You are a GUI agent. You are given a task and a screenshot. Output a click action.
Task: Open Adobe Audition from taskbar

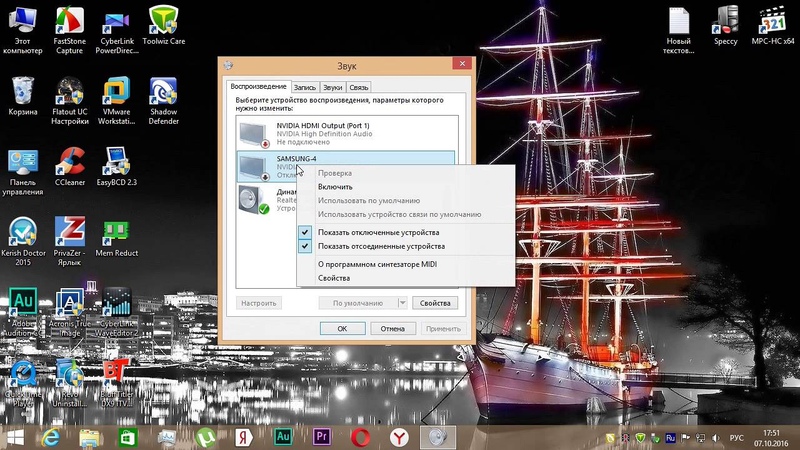click(x=283, y=437)
